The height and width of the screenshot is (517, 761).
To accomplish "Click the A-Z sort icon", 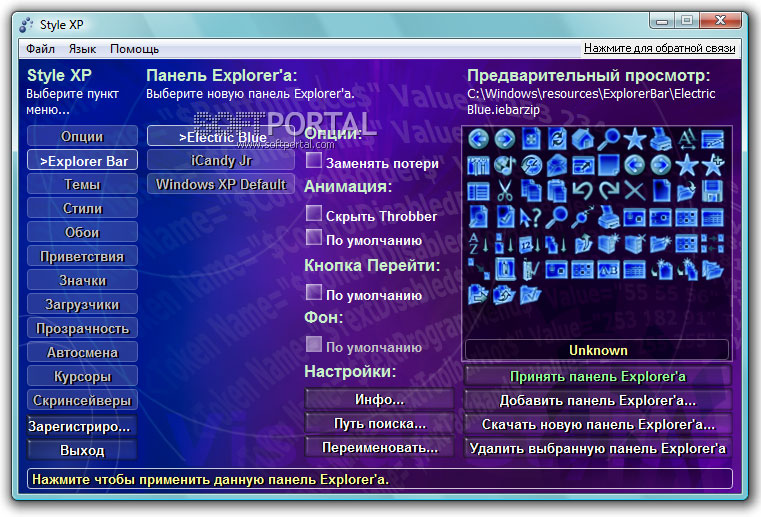I will [478, 243].
